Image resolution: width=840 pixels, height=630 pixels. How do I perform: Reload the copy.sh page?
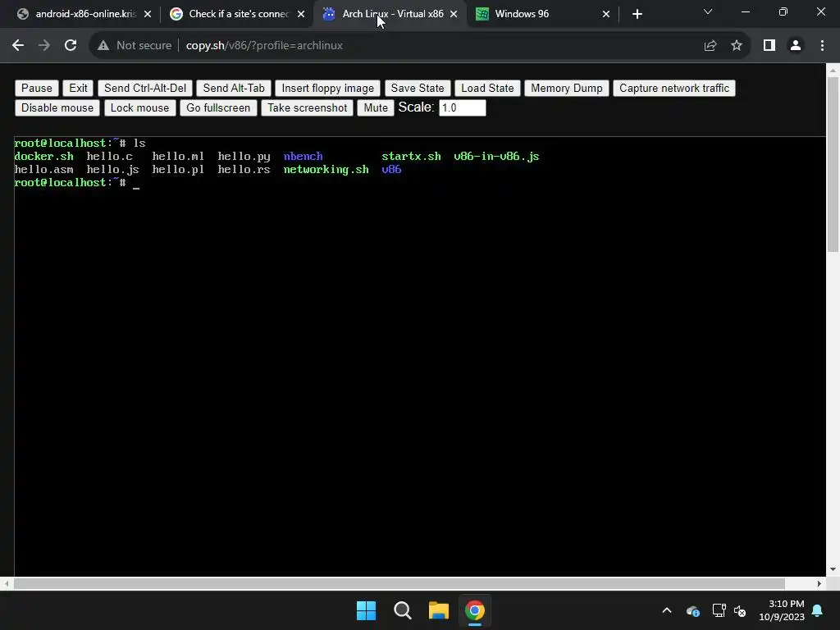pyautogui.click(x=71, y=46)
